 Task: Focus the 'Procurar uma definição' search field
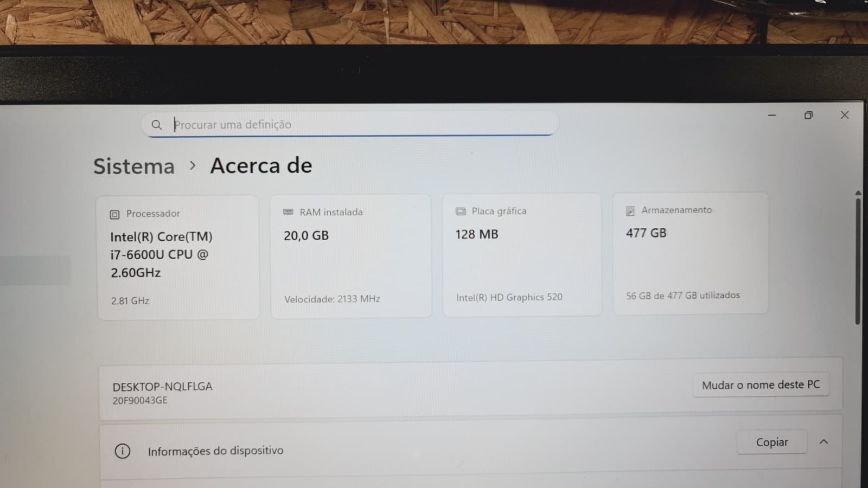350,124
